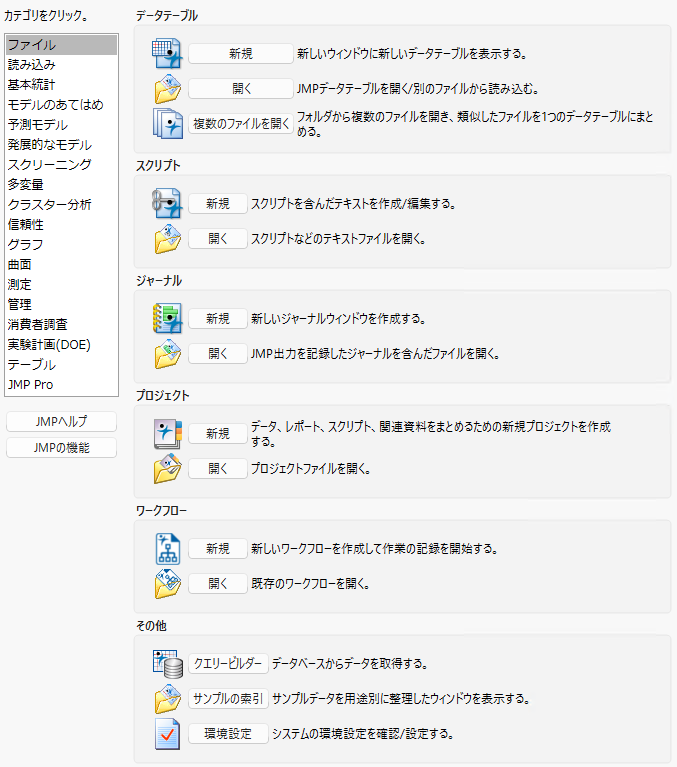Click the new script icon
This screenshot has height=767, width=677.
pos(167,203)
